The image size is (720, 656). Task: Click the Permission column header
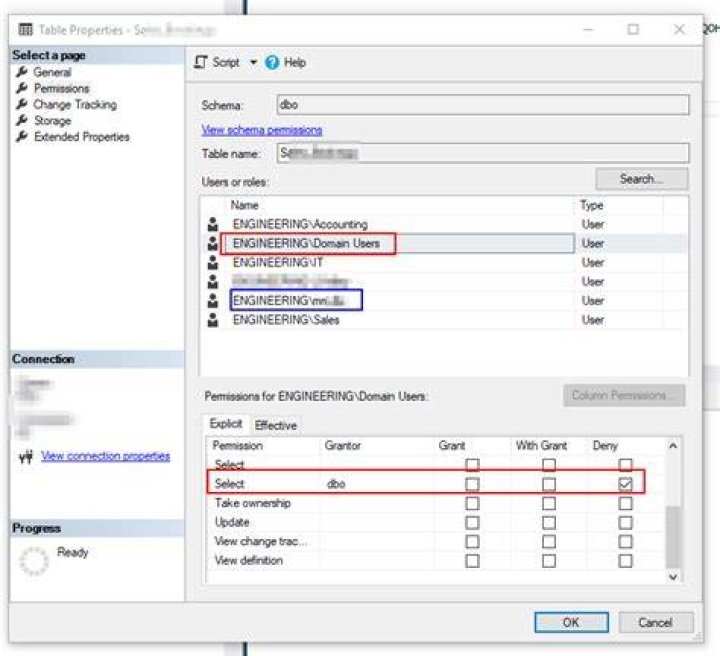click(238, 445)
